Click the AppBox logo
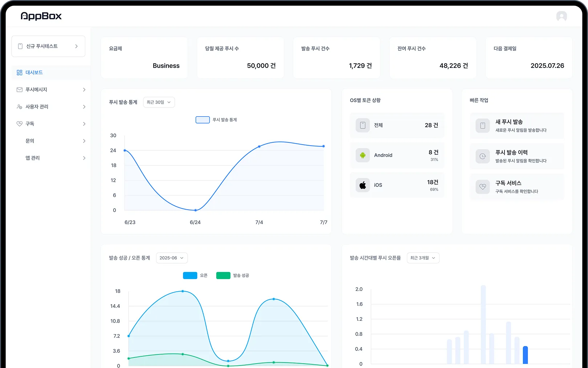Image resolution: width=588 pixels, height=368 pixels. click(41, 16)
